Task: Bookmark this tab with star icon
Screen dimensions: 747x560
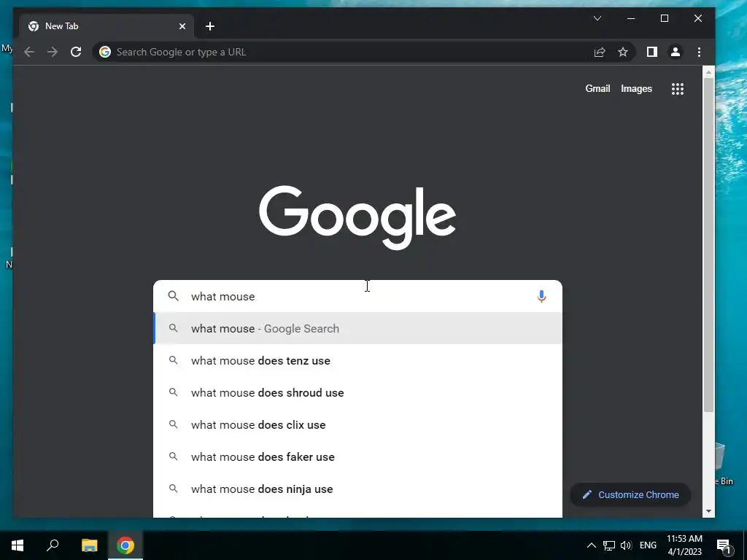Action: [623, 52]
